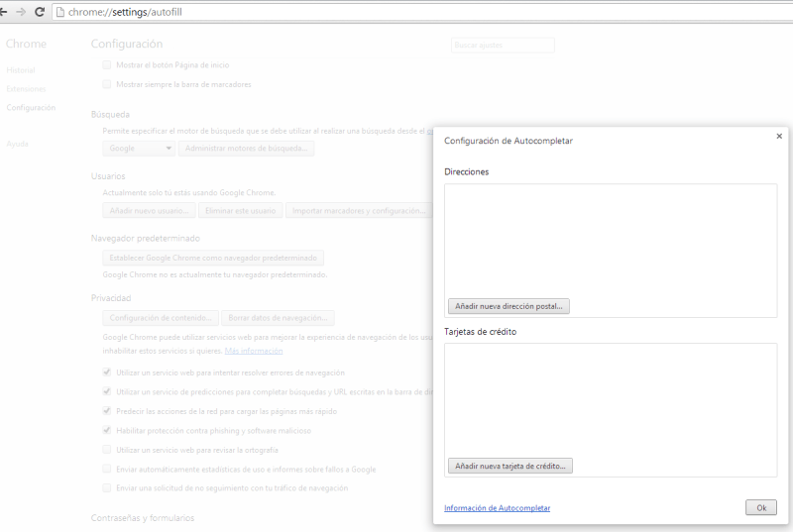
Task: Open the Google search engine dropdown
Action: [x=139, y=149]
